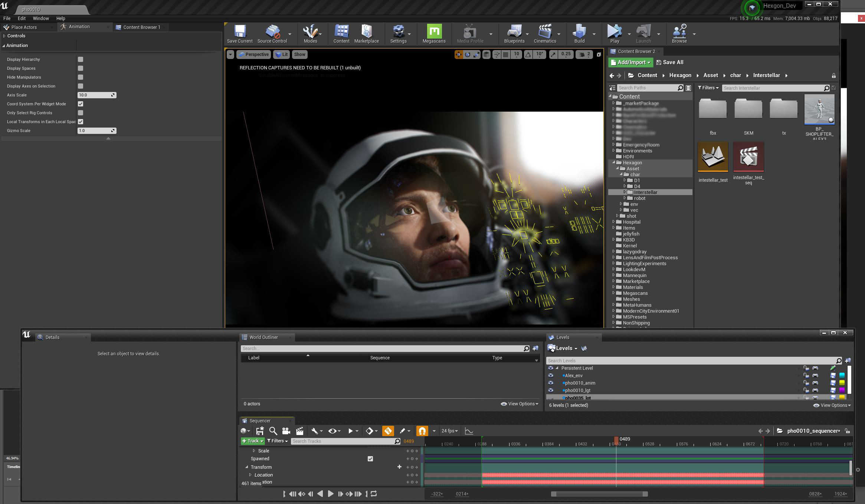Enable the Hide Manipulators checkbox
The width and height of the screenshot is (865, 504).
[x=81, y=77]
